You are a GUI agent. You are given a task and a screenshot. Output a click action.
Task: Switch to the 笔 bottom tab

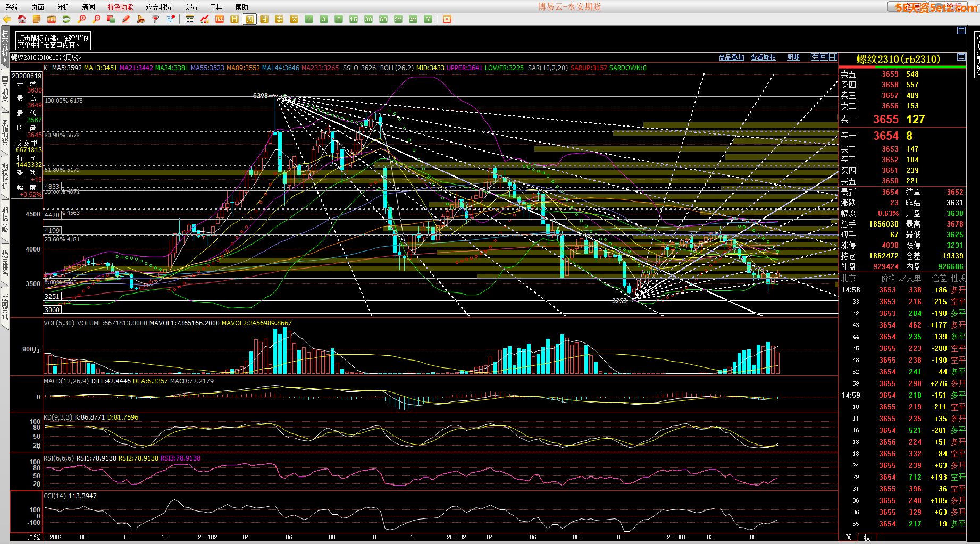848,537
